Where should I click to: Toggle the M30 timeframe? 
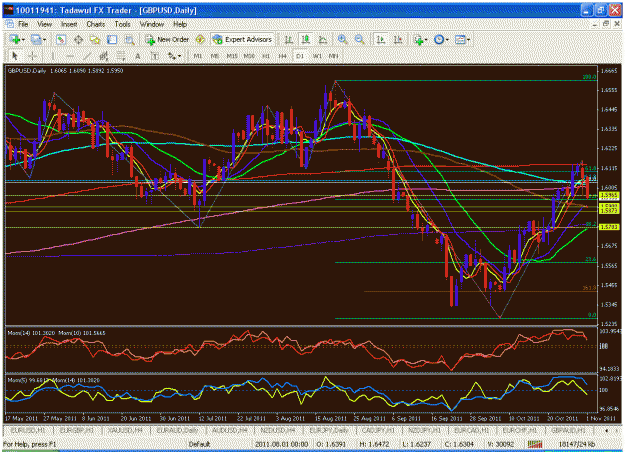(249, 56)
